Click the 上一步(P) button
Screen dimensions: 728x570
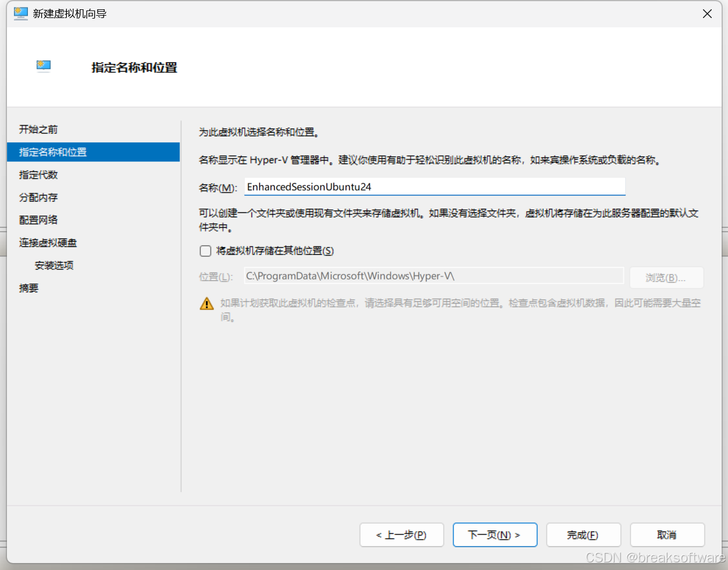click(x=402, y=535)
